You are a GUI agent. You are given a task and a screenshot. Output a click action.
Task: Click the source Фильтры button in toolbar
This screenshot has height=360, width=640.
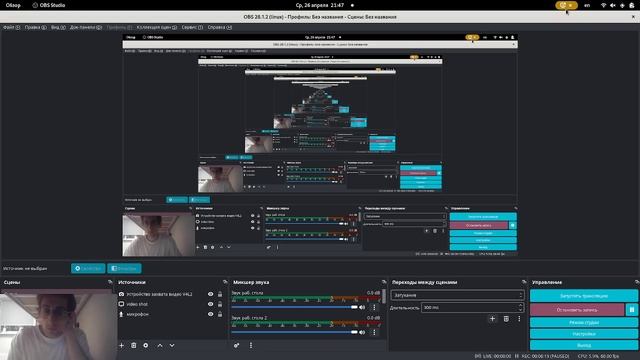124,268
